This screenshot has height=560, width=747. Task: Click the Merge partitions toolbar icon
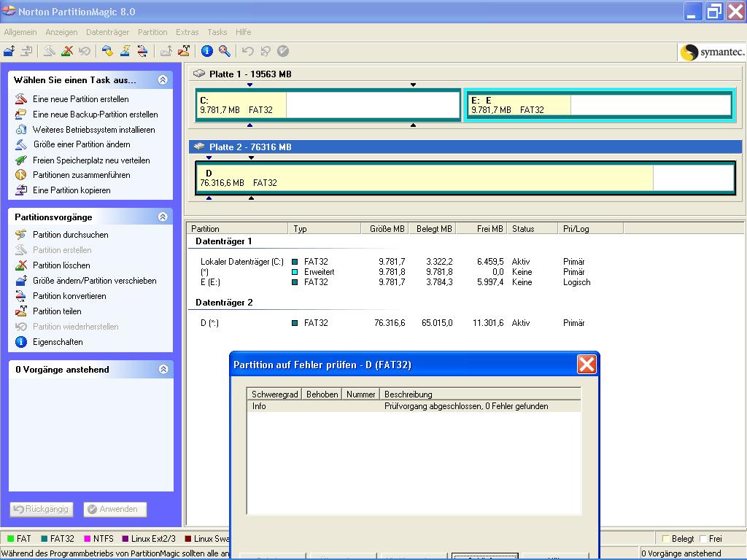point(166,51)
